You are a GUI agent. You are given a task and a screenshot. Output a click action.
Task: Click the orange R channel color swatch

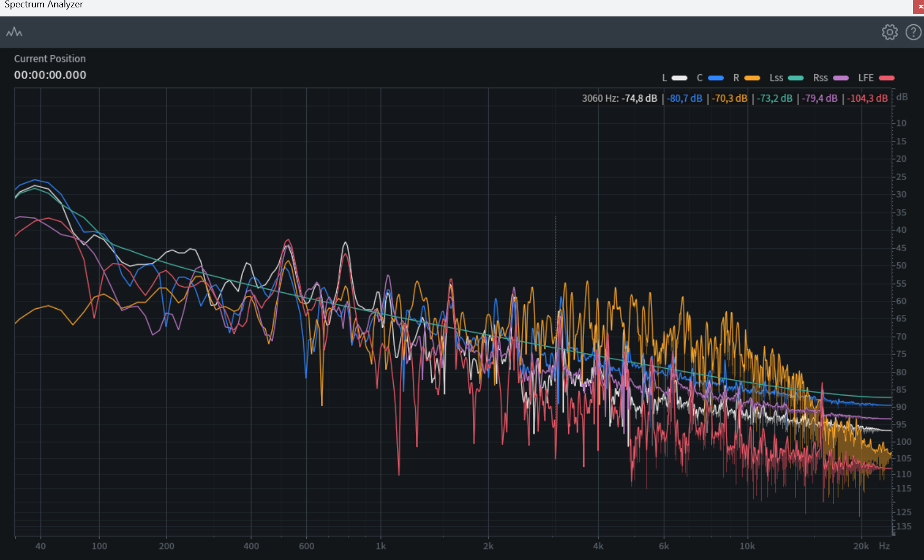click(752, 78)
